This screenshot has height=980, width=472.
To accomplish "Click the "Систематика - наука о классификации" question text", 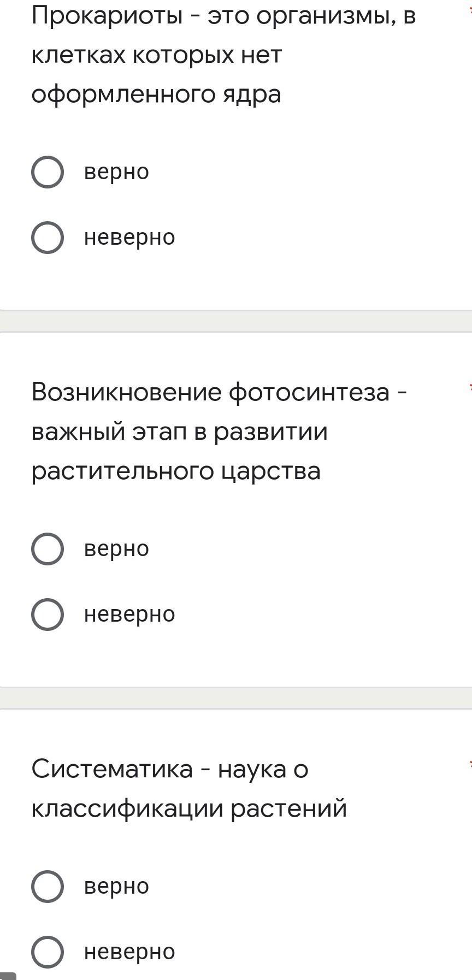I will pyautogui.click(x=189, y=789).
